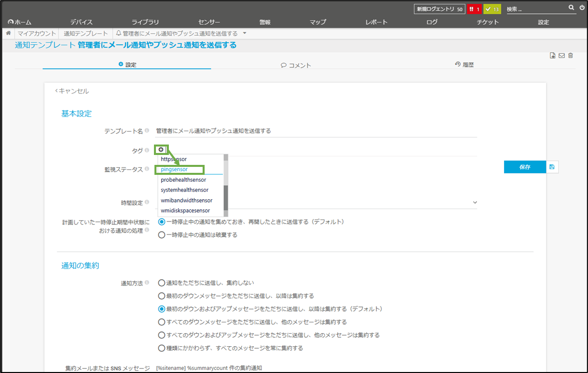Image resolution: width=588 pixels, height=373 pixels.
Task: Open the センサー menu
Action: [x=209, y=22]
